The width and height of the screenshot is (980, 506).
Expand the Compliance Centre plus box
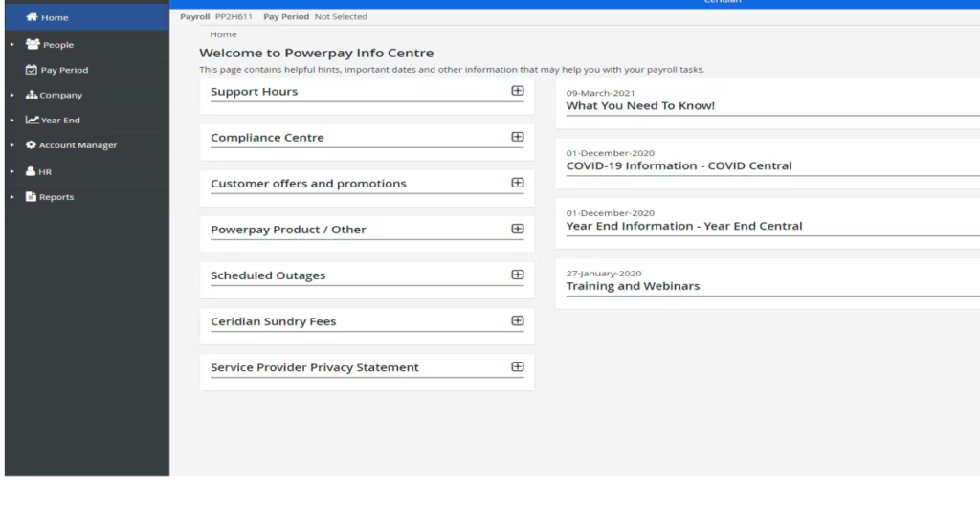(517, 137)
